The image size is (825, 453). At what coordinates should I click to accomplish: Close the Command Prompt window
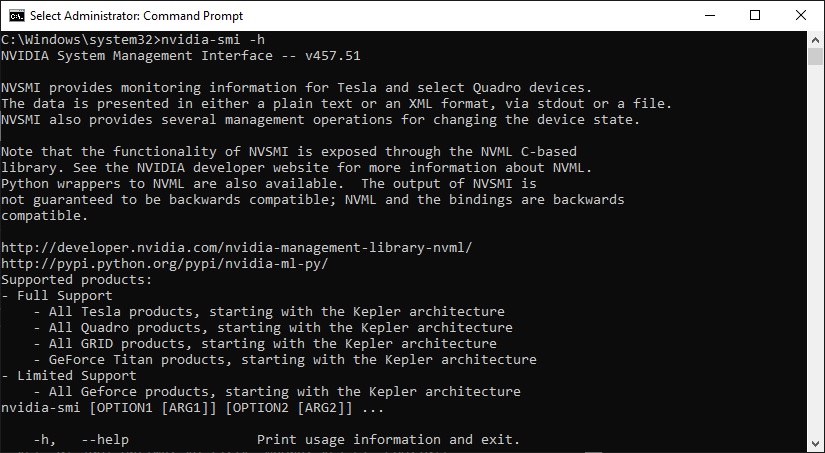801,15
